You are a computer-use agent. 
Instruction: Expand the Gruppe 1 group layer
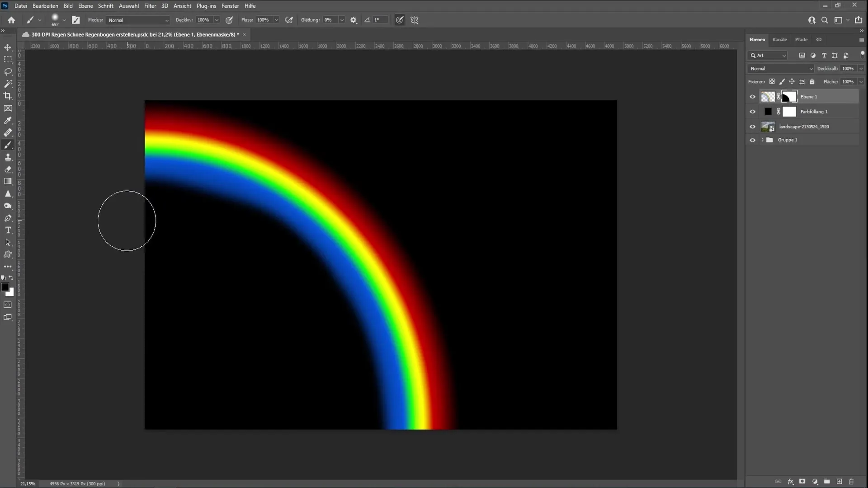pyautogui.click(x=763, y=140)
